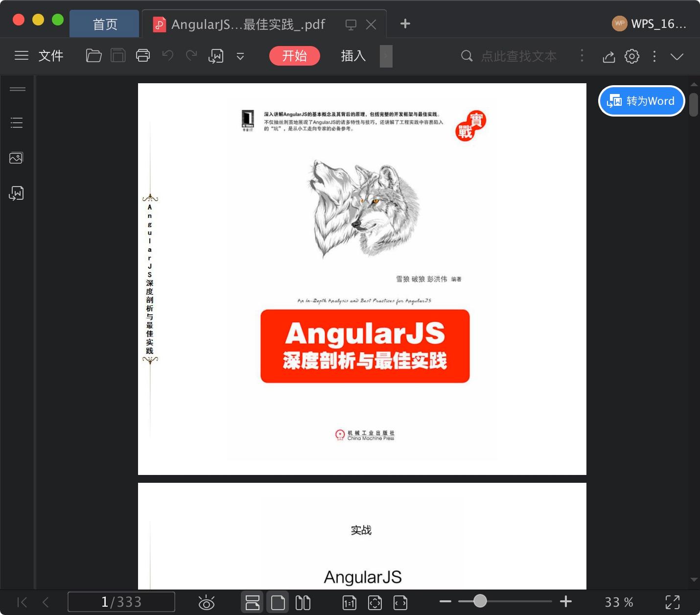
Task: Click the scroll down arrow
Action: click(694, 579)
